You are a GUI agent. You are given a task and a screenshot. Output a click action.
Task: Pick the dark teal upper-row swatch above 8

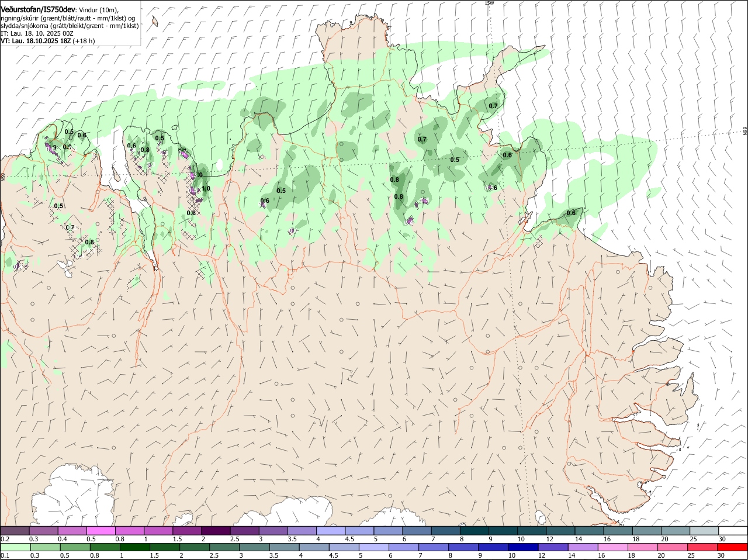(x=475, y=531)
